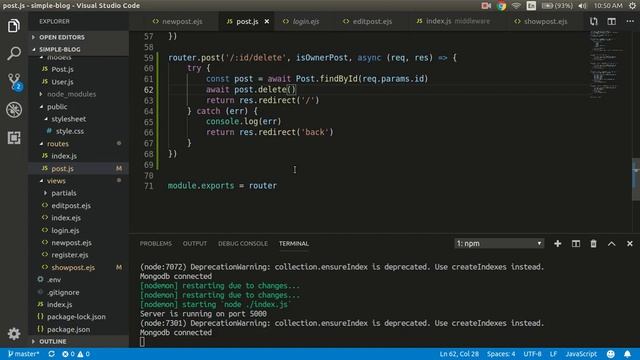This screenshot has height=360, width=640.
Task: Open the clock showing 10:50 AM
Action: pos(608,6)
